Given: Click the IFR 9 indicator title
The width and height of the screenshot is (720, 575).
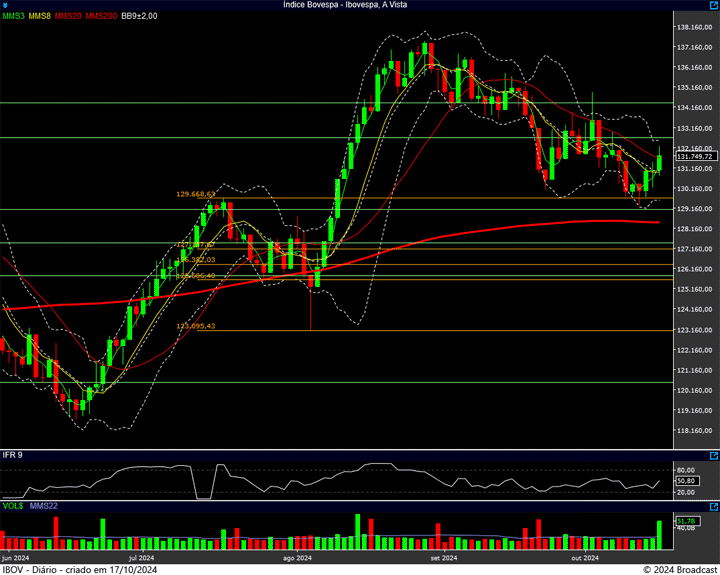Looking at the screenshot, I should coord(13,455).
